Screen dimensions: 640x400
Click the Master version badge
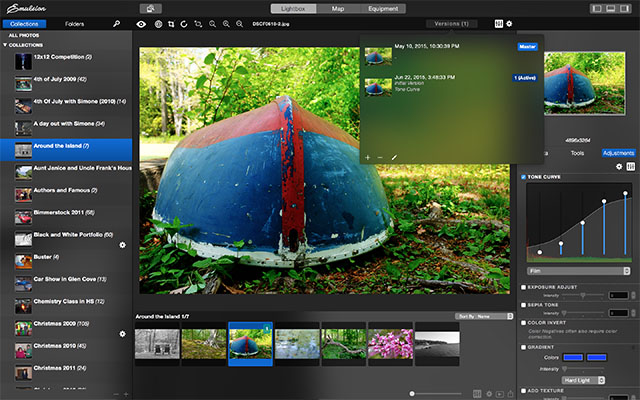[x=527, y=47]
